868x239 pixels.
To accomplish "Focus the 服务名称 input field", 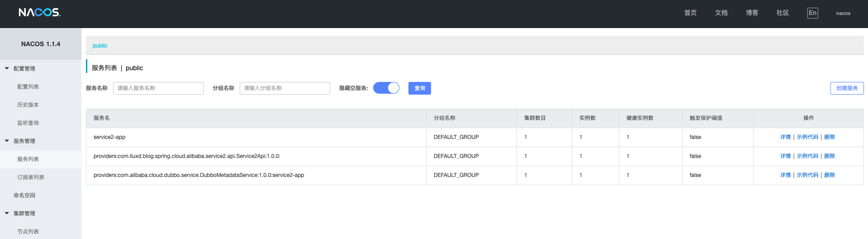I will tap(158, 88).
